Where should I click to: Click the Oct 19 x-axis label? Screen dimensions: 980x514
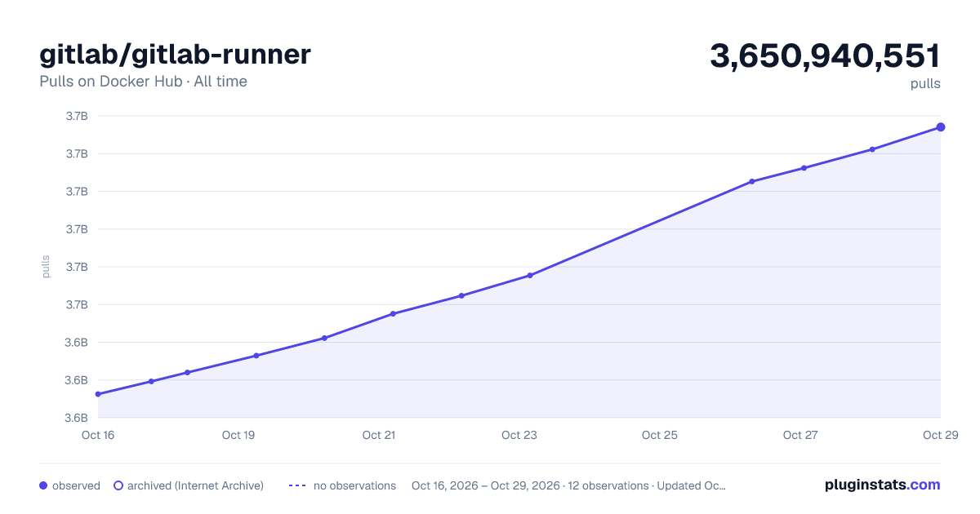coord(238,435)
